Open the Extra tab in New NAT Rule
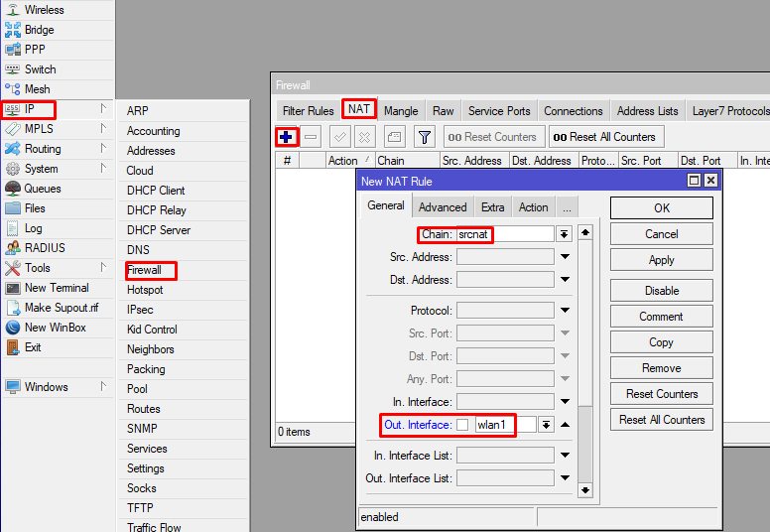The height and width of the screenshot is (532, 770). (x=492, y=207)
